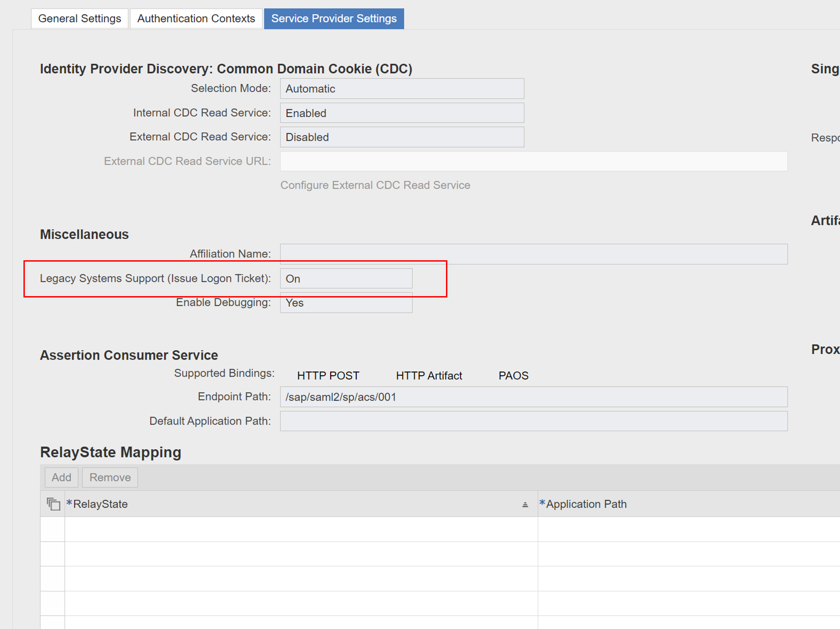
Task: Click the Default Application Path field
Action: point(533,421)
